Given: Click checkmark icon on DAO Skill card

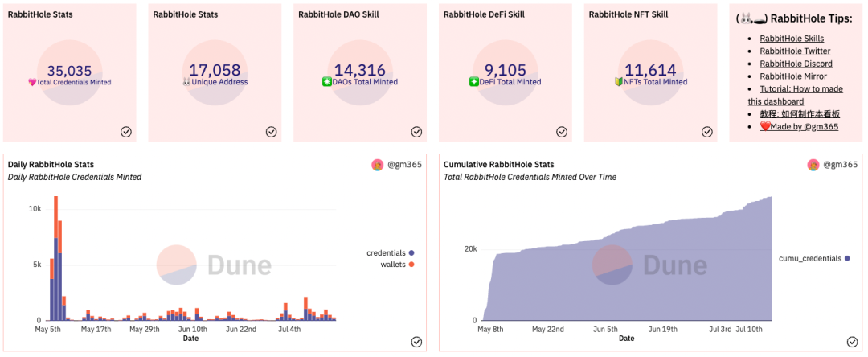Looking at the screenshot, I should 416,132.
